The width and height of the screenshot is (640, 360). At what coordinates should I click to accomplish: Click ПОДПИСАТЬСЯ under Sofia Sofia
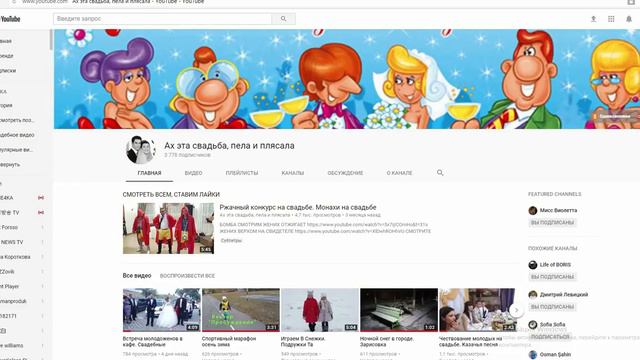point(550,337)
